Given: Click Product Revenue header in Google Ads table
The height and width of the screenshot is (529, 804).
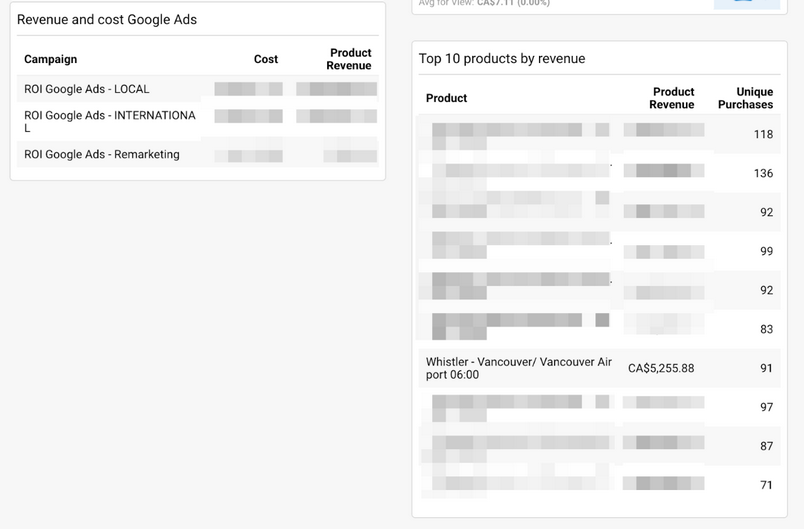Looking at the screenshot, I should click(349, 59).
